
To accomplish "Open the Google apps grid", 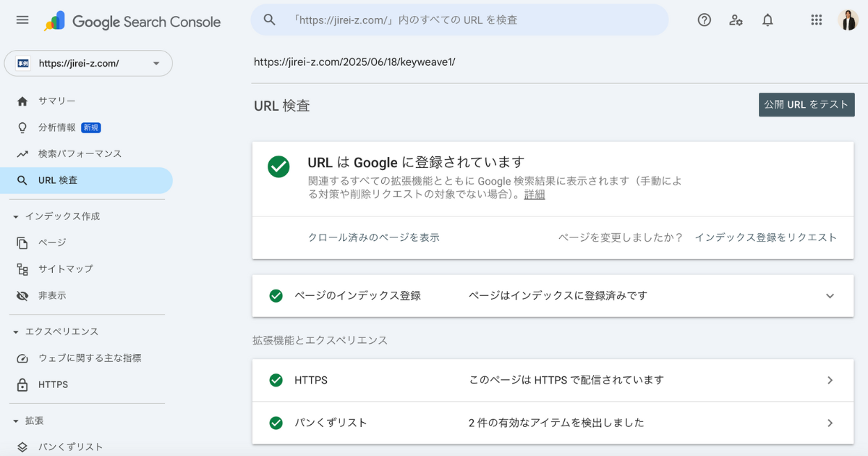I will point(817,20).
